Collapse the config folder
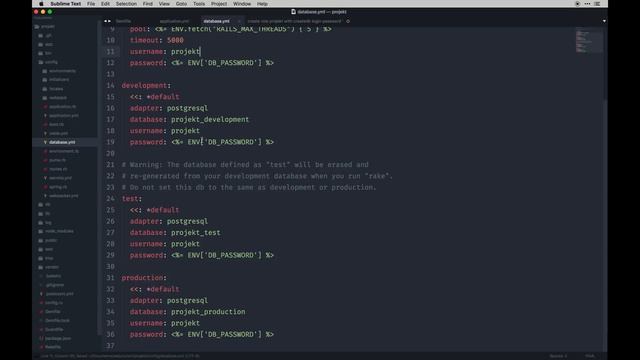This screenshot has height=360, width=640. [x=48, y=62]
